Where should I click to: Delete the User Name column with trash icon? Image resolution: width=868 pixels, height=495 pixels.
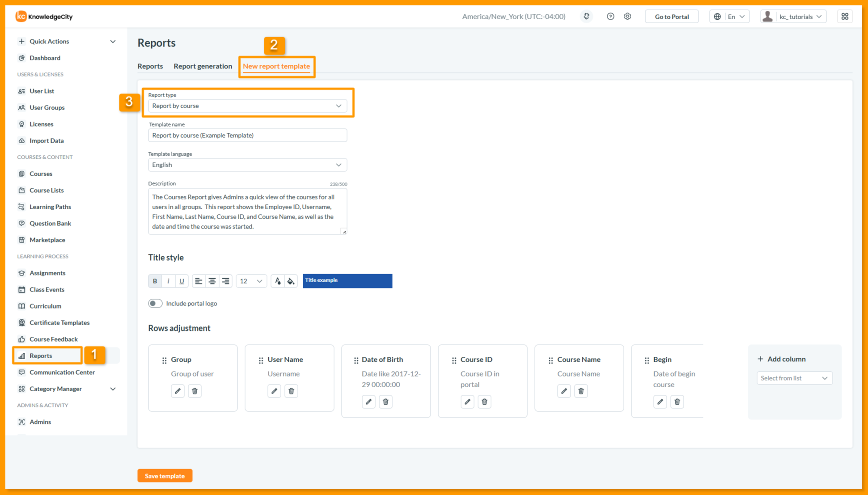[x=291, y=391]
